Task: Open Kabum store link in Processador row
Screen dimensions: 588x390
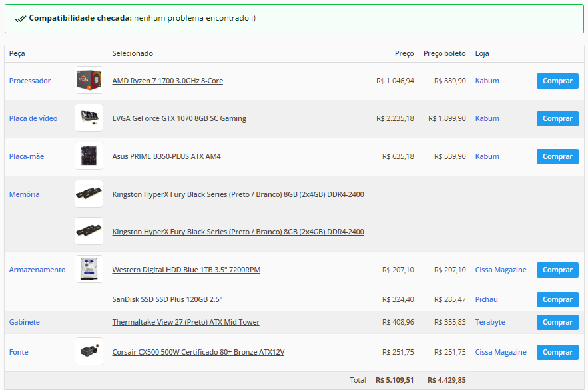Action: [x=487, y=81]
